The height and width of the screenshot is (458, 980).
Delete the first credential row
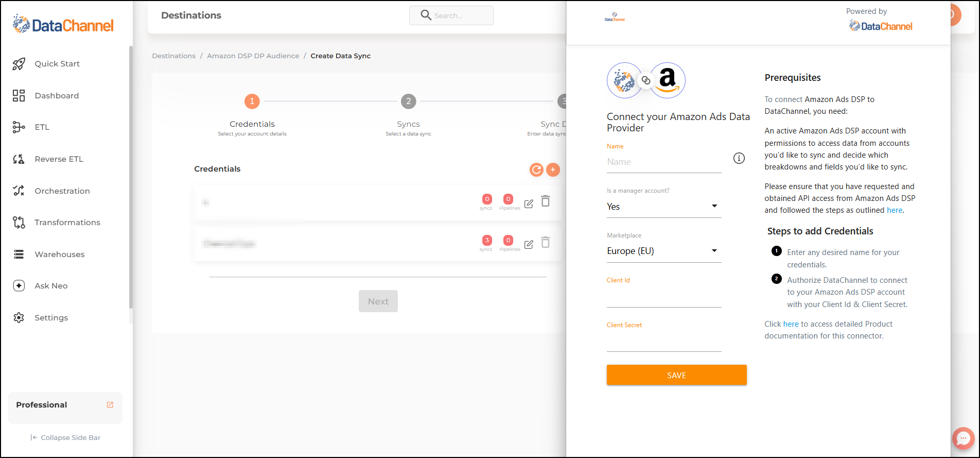546,201
